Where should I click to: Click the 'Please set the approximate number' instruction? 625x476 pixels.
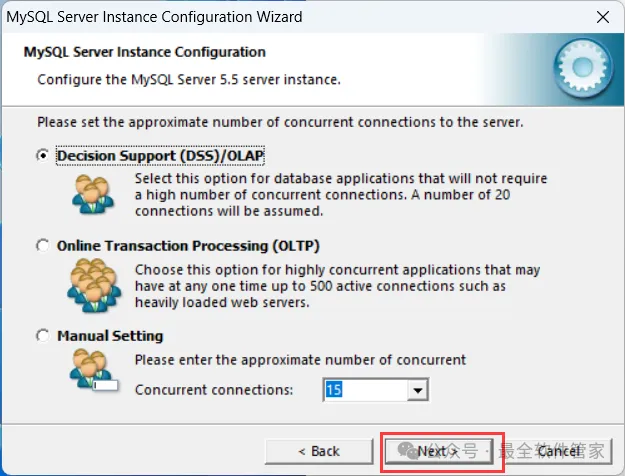(280, 122)
